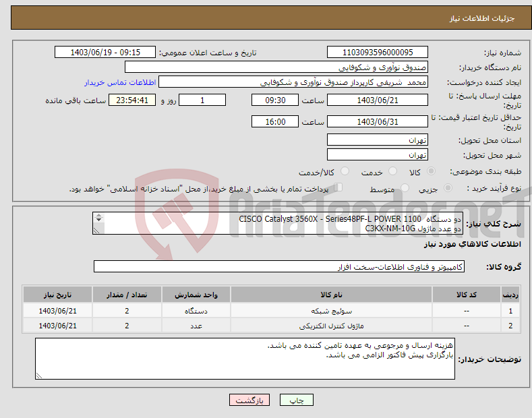Viewport: 532px width, 418px height.
Task: Click the جزئیات اطلاعات نیاز page title
Action: [x=482, y=18]
